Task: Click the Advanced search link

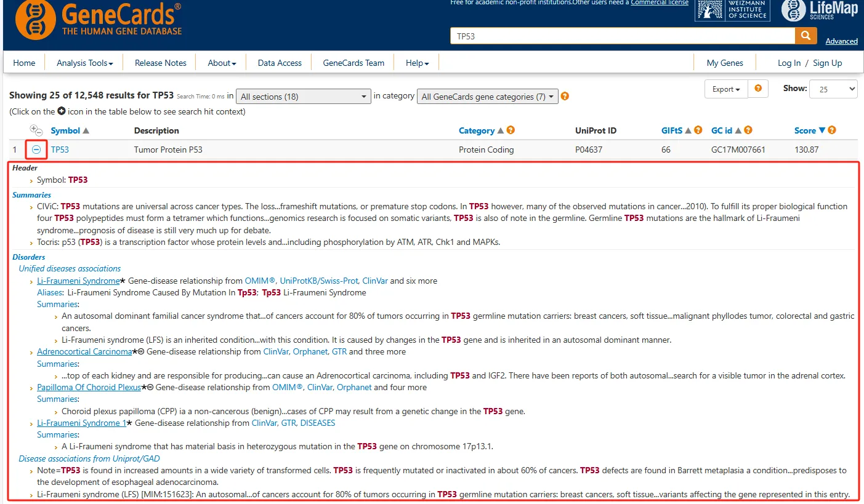Action: (841, 41)
